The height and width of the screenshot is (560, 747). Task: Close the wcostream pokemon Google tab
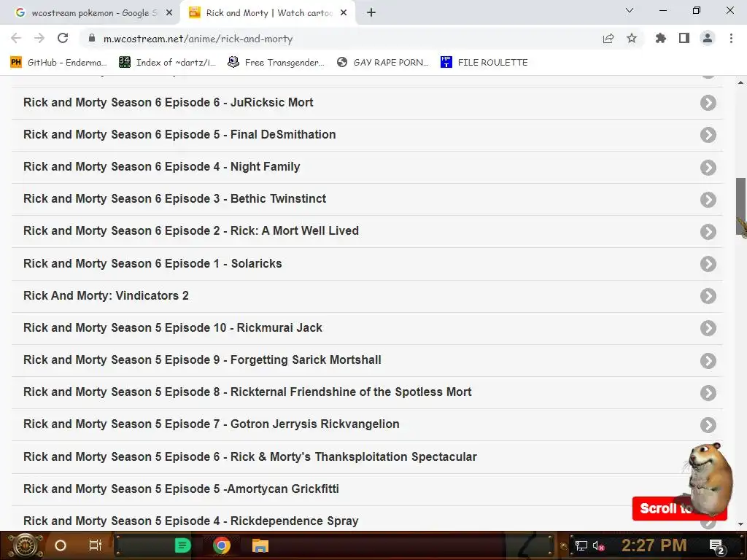point(169,13)
